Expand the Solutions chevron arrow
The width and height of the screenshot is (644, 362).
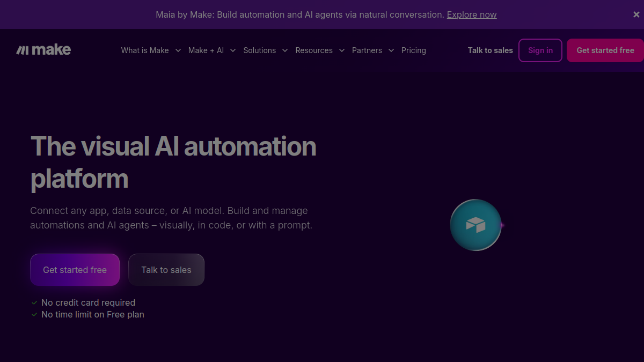[285, 50]
